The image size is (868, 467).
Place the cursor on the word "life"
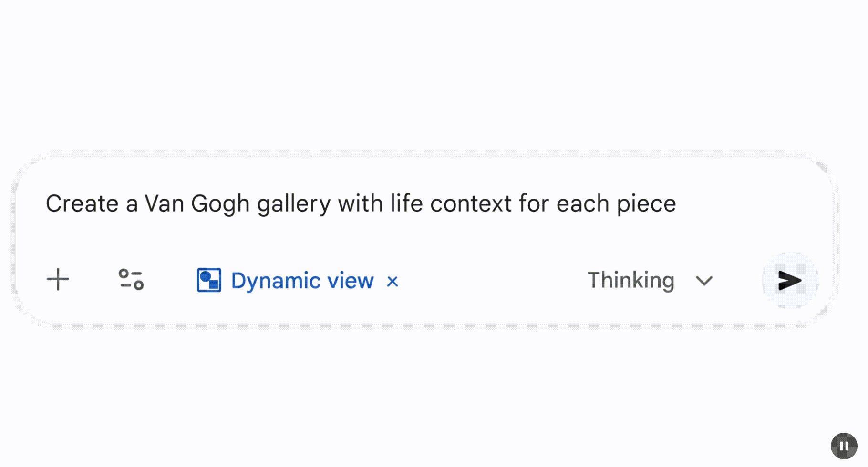coord(407,204)
